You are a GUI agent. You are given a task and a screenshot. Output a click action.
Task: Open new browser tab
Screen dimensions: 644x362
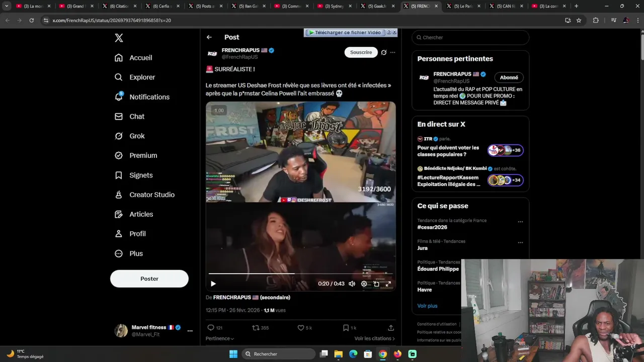tap(576, 6)
